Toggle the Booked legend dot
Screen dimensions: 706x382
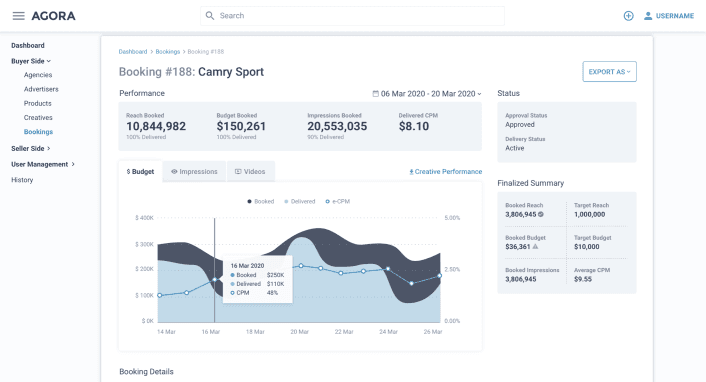(249, 201)
